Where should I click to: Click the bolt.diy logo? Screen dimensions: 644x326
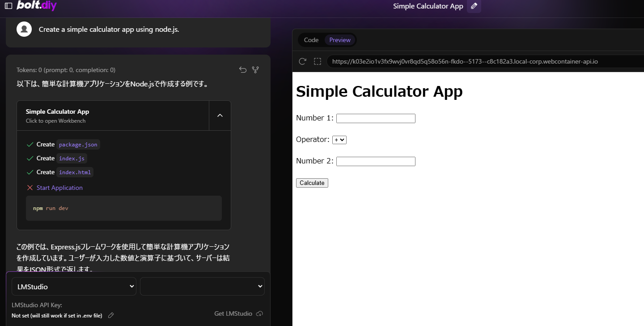coord(36,6)
